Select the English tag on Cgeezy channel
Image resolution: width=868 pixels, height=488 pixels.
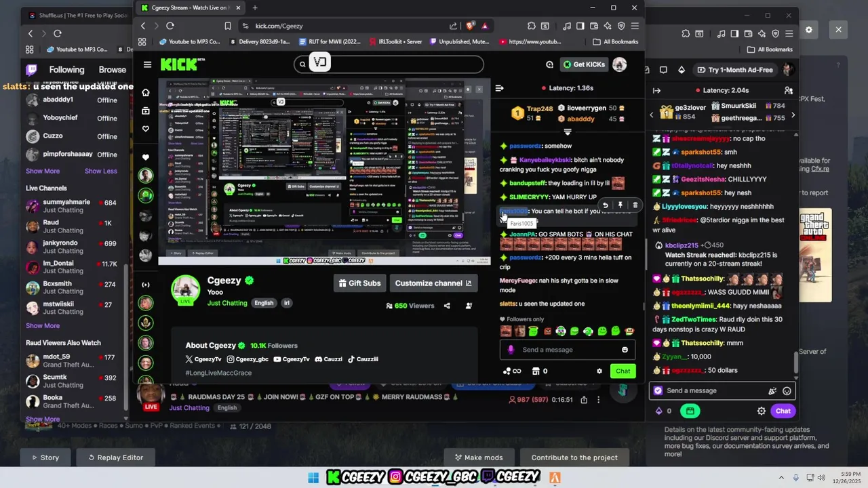pyautogui.click(x=264, y=303)
